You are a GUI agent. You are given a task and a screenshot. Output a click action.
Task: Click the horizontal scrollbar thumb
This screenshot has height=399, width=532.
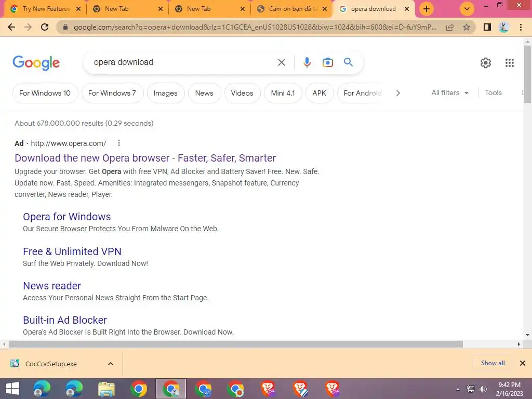[x=236, y=344]
